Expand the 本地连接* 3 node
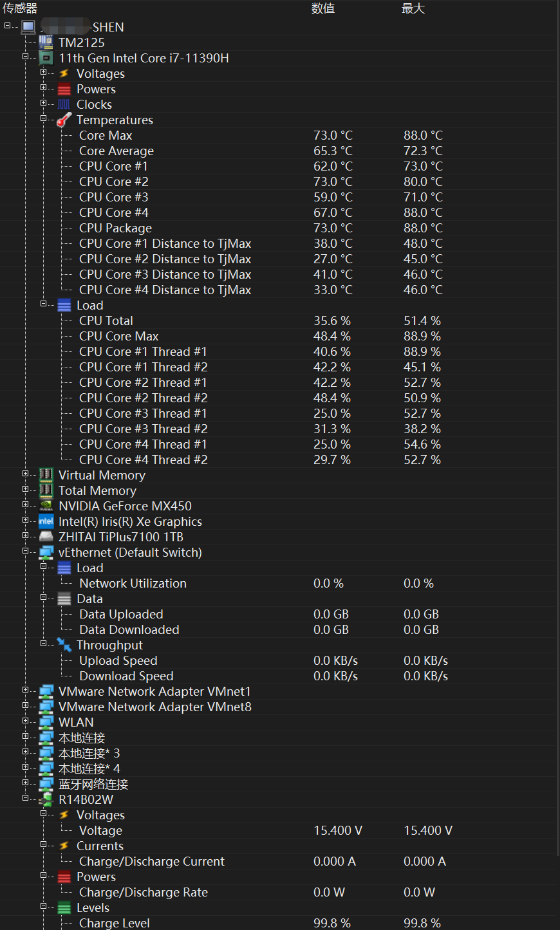Viewport: 560px width, 930px height. (25, 752)
